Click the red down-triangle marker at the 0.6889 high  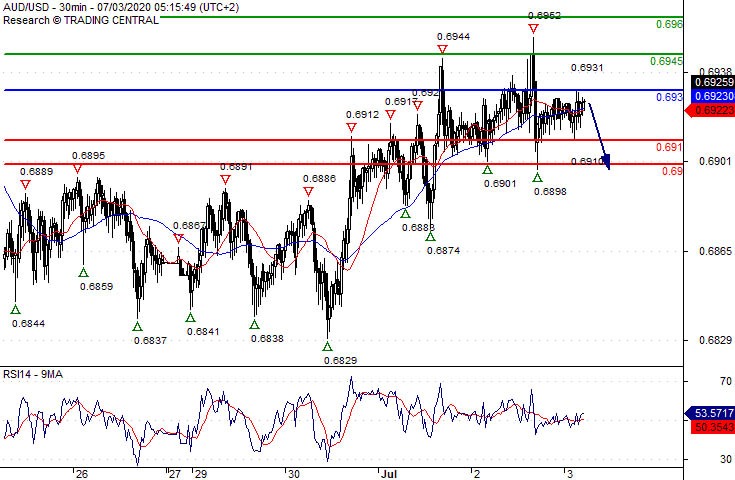[x=25, y=185]
